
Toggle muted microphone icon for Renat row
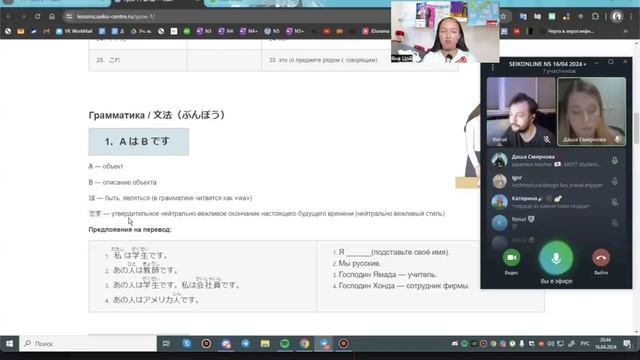[614, 223]
